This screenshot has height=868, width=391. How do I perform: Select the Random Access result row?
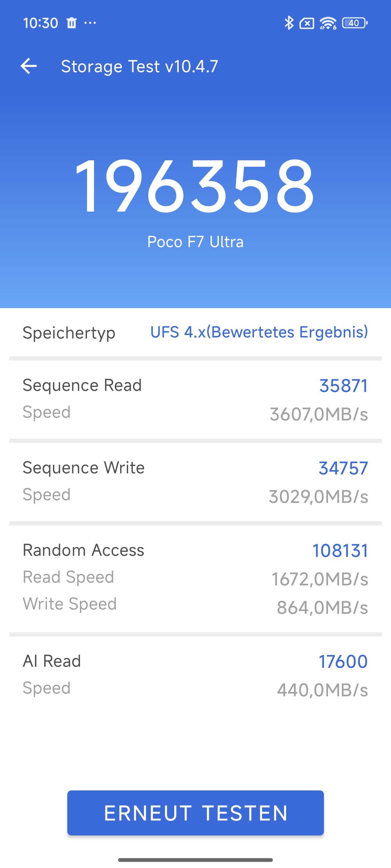(x=195, y=578)
